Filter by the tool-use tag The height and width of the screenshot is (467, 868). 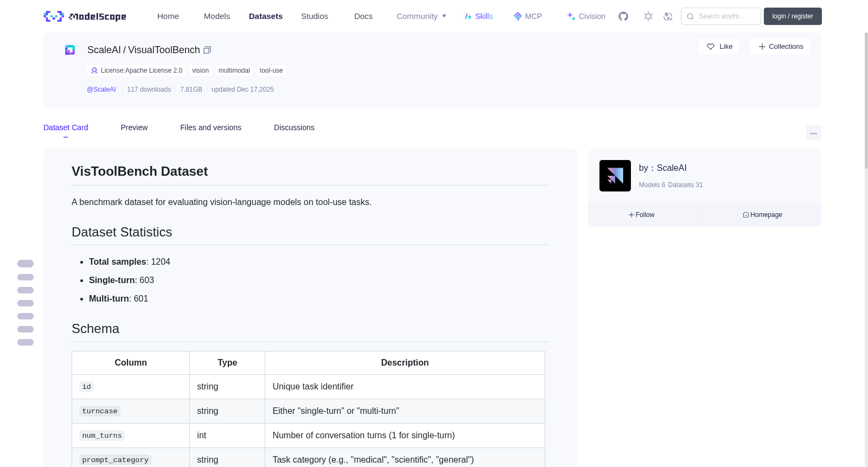[271, 71]
